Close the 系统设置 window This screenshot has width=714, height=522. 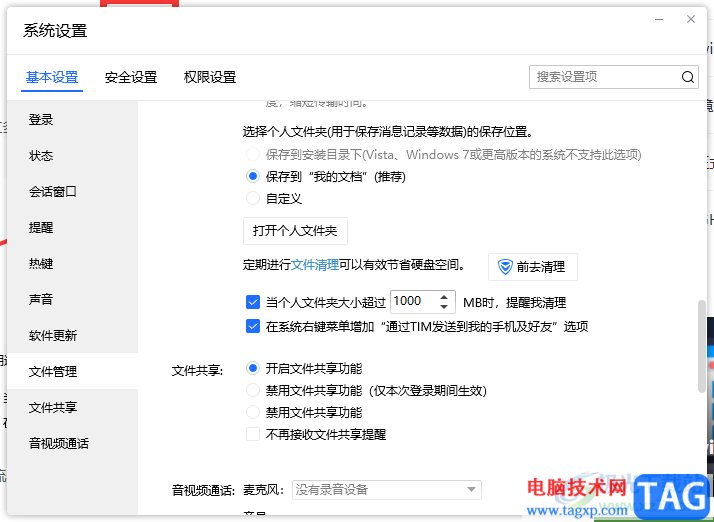[x=691, y=19]
